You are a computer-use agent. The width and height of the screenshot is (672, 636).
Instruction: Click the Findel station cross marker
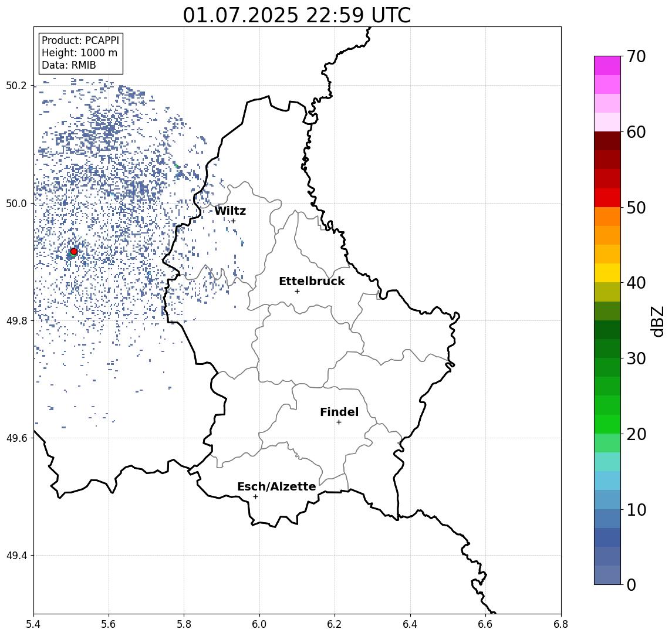click(339, 422)
